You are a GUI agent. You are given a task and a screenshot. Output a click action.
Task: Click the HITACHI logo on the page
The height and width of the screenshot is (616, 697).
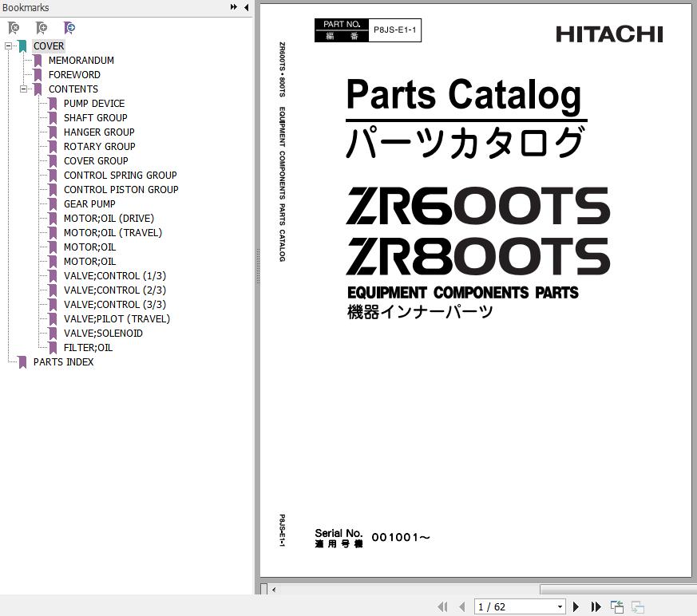click(609, 34)
